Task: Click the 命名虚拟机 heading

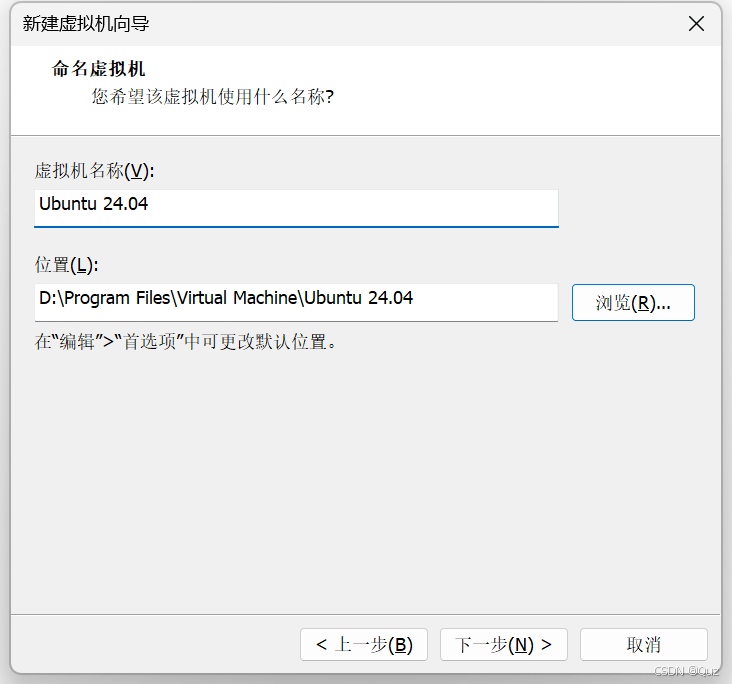Action: 99,69
